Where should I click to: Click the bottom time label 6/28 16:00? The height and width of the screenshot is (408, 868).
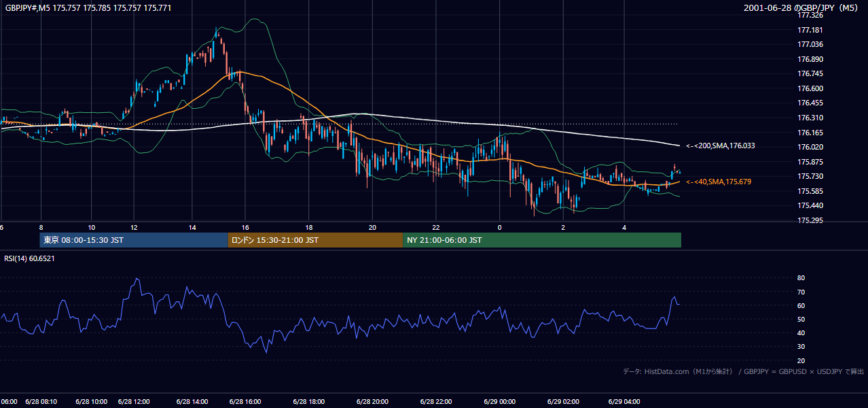coord(245,401)
